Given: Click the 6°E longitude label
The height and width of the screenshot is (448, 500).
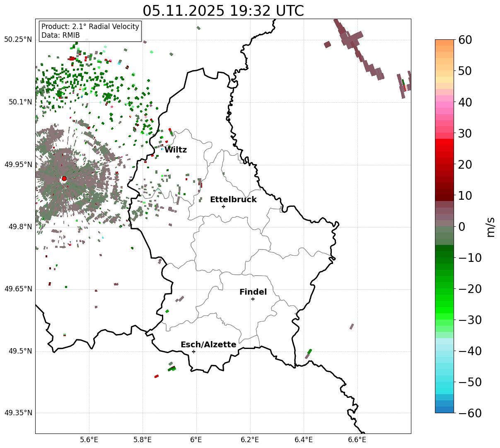Looking at the screenshot, I should [196, 440].
